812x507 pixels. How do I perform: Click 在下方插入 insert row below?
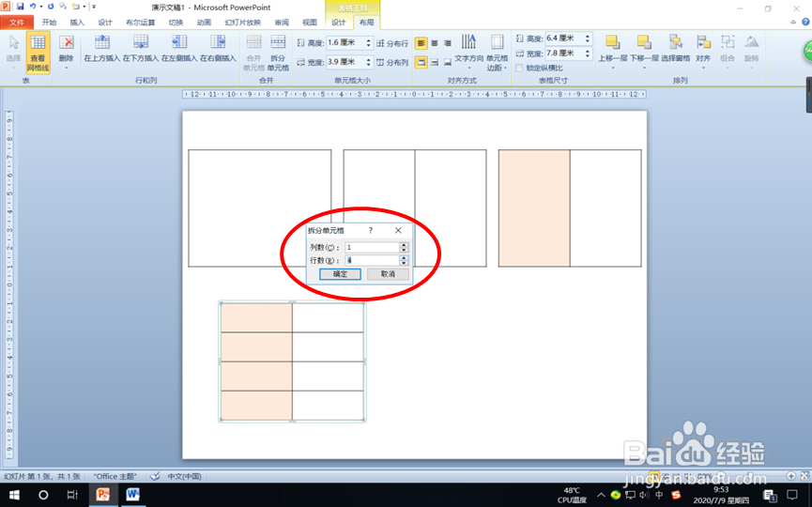coord(140,49)
